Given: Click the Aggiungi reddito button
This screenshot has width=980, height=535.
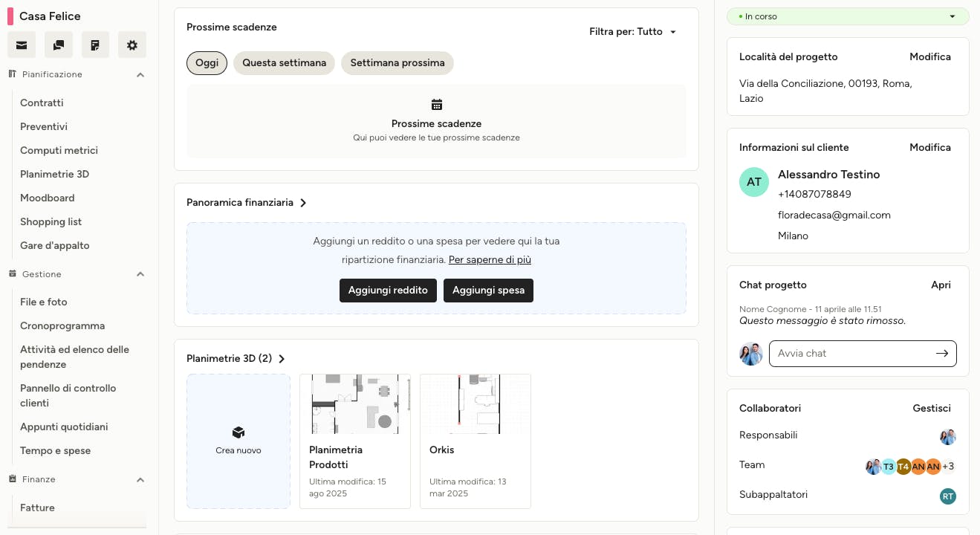Looking at the screenshot, I should 388,291.
